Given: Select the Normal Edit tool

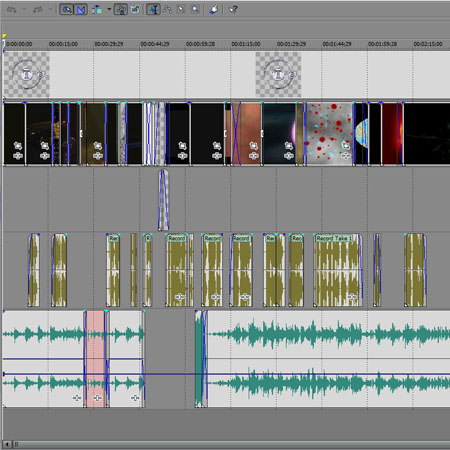Looking at the screenshot, I should tap(153, 9).
